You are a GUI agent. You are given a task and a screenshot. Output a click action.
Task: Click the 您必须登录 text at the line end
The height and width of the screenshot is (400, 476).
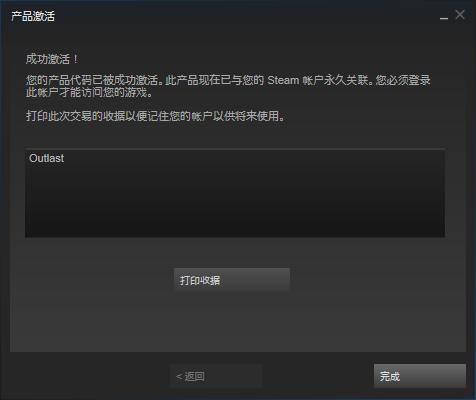(403, 80)
